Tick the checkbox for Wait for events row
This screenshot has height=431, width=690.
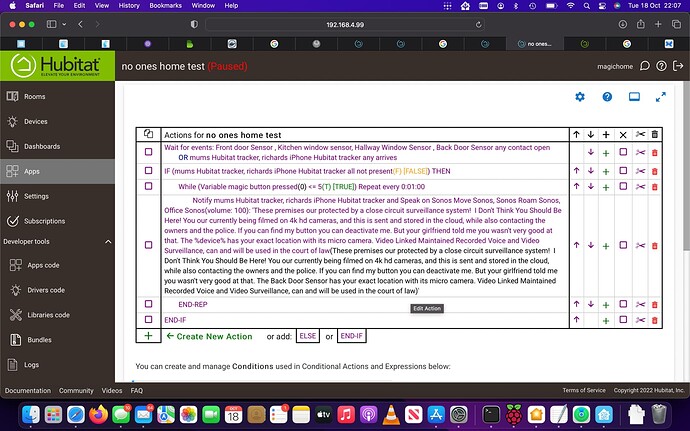[623, 152]
